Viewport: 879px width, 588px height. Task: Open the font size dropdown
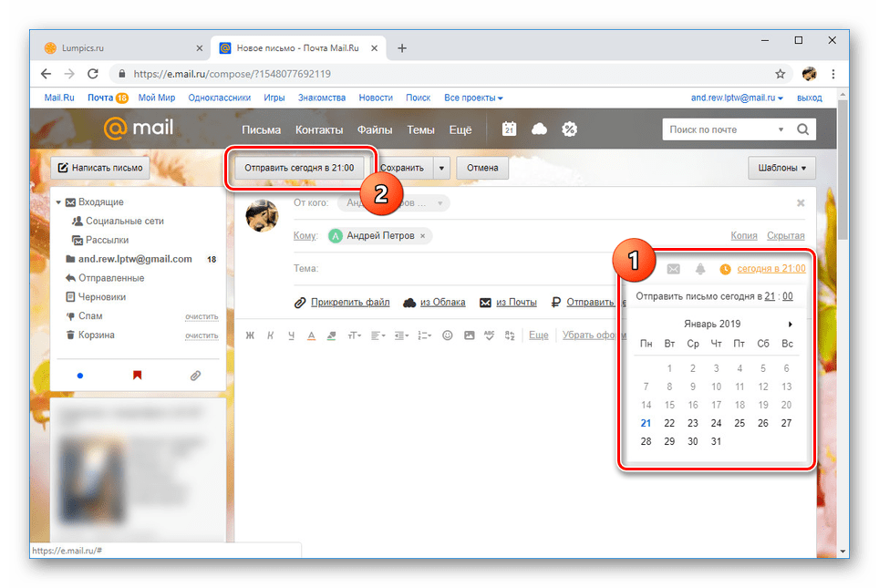click(x=355, y=335)
